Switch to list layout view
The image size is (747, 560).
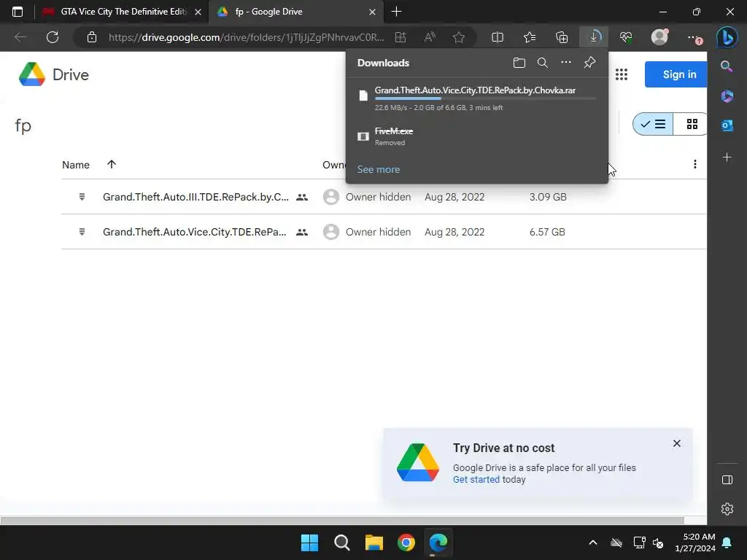pyautogui.click(x=653, y=124)
